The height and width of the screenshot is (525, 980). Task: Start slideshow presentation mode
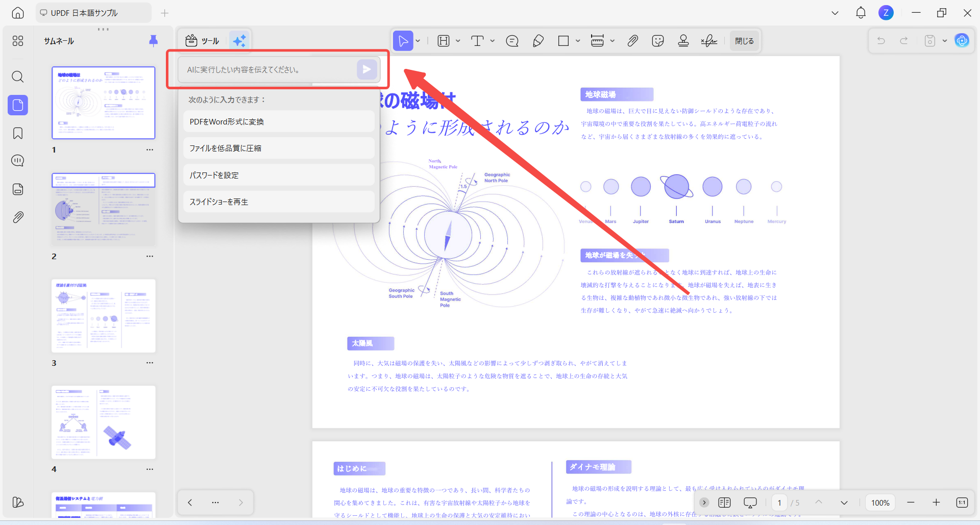coord(750,503)
